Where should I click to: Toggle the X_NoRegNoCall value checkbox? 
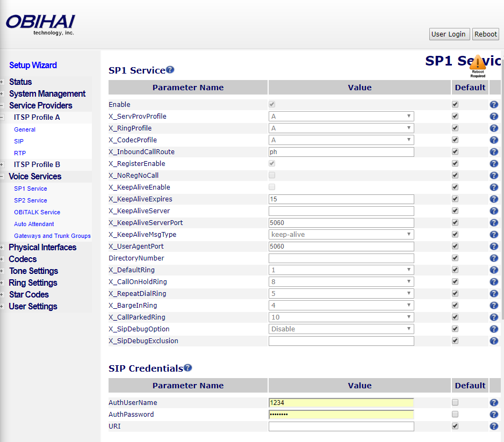[272, 175]
